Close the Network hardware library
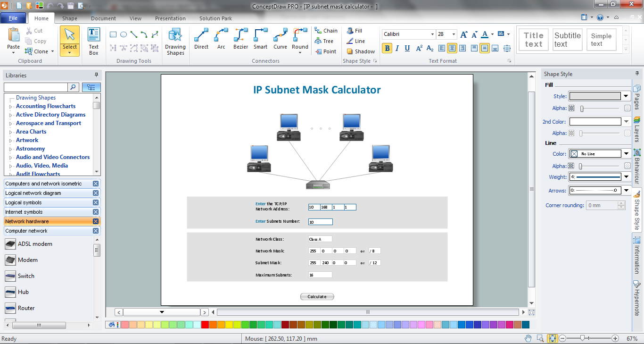Image resolution: width=644 pixels, height=344 pixels. tap(96, 221)
